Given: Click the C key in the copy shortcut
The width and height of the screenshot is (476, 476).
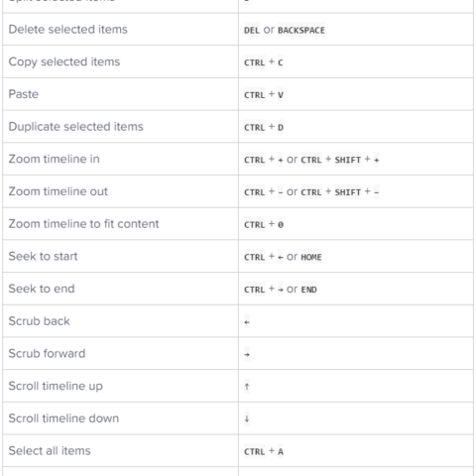Looking at the screenshot, I should pyautogui.click(x=281, y=62).
